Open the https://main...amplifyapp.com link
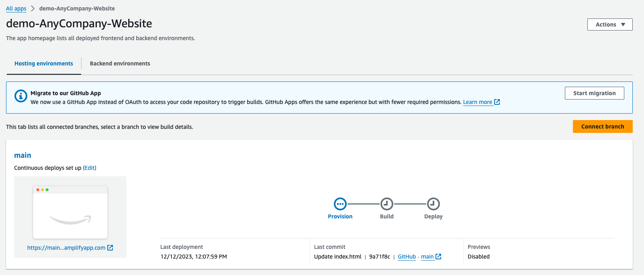The width and height of the screenshot is (644, 275). [66, 248]
